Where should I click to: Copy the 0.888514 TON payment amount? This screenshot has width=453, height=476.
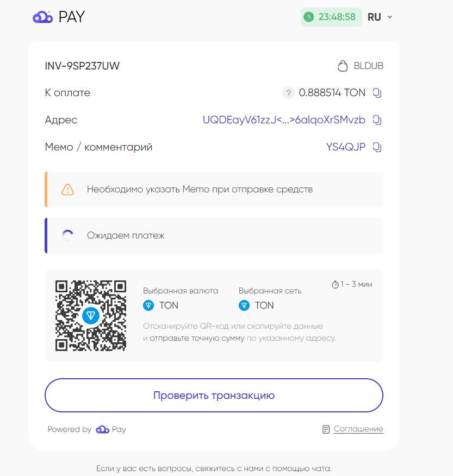pos(377,92)
